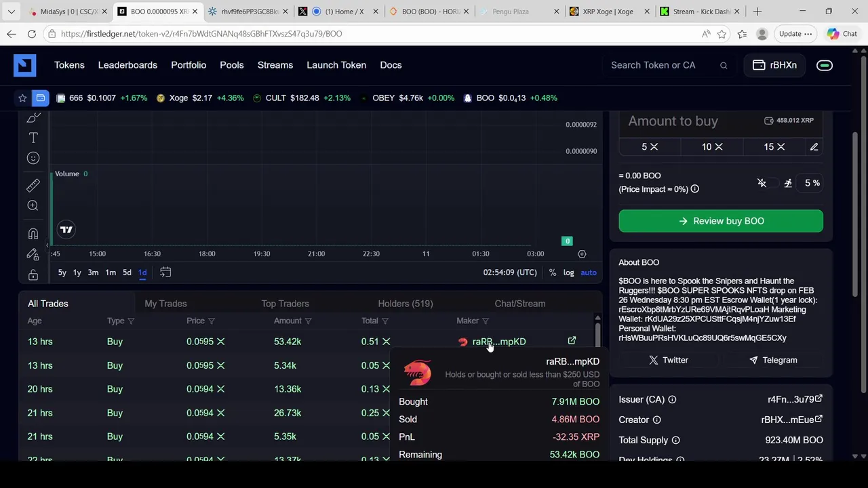This screenshot has height=488, width=868.
Task: Open first trade's external link icon
Action: pyautogui.click(x=572, y=341)
